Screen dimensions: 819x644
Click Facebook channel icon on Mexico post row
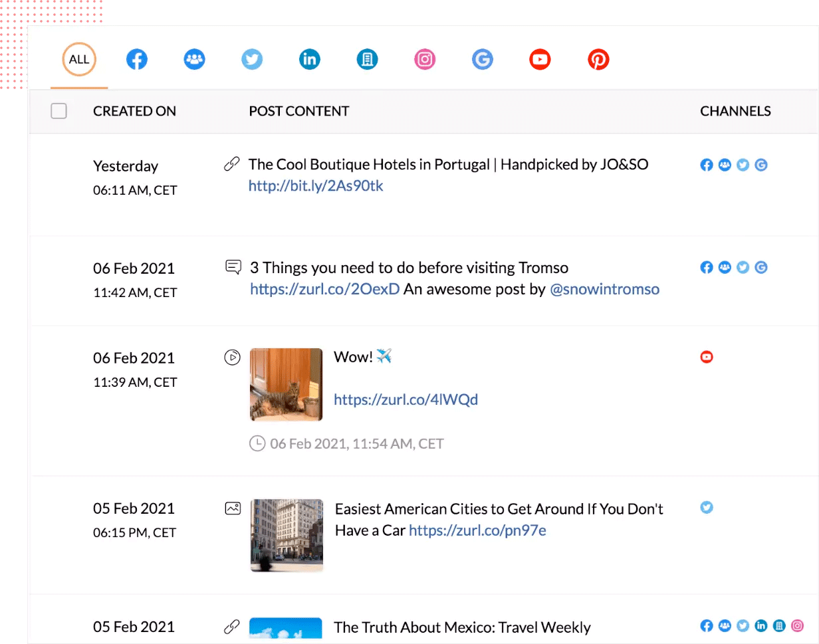[x=707, y=625]
